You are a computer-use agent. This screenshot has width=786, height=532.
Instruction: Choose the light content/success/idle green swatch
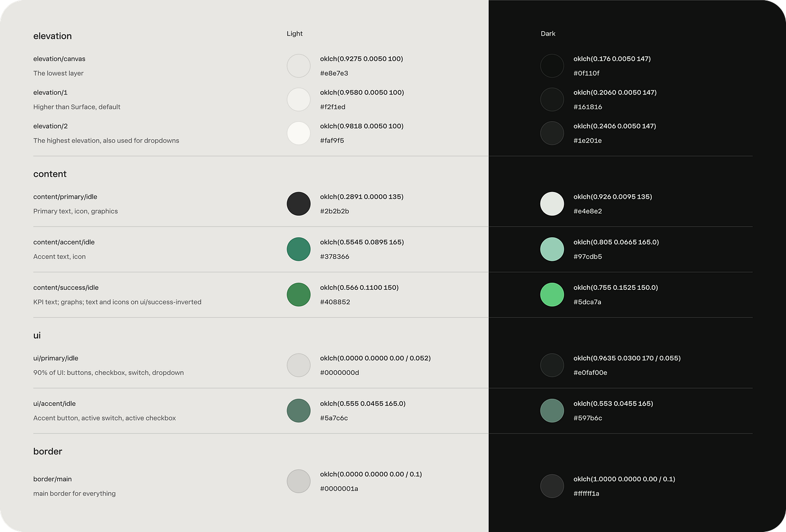[x=299, y=295]
